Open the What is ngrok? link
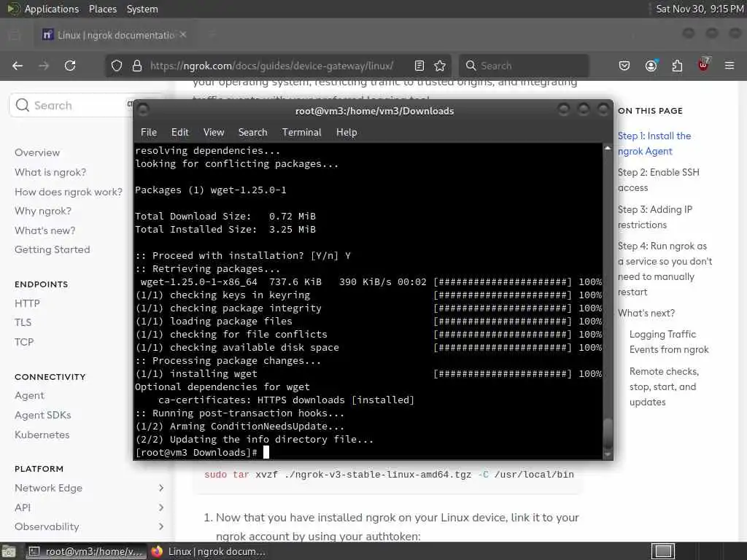The width and height of the screenshot is (747, 560). point(50,172)
